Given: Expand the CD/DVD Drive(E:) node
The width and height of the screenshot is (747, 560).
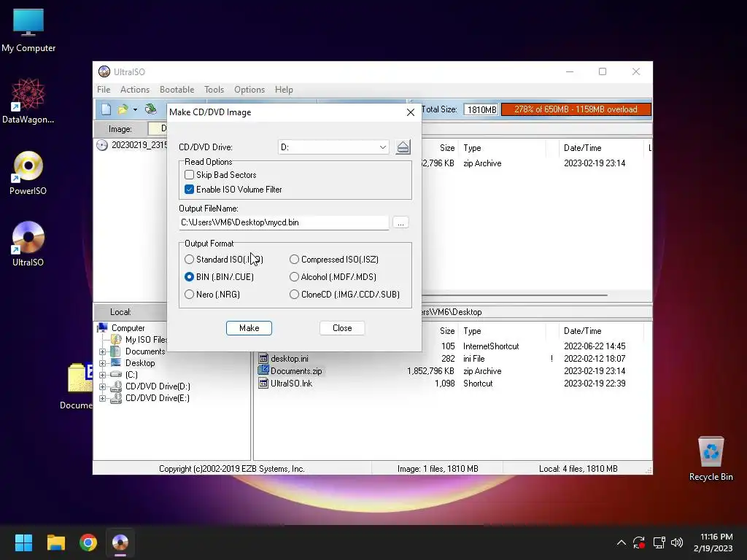Looking at the screenshot, I should coord(102,398).
